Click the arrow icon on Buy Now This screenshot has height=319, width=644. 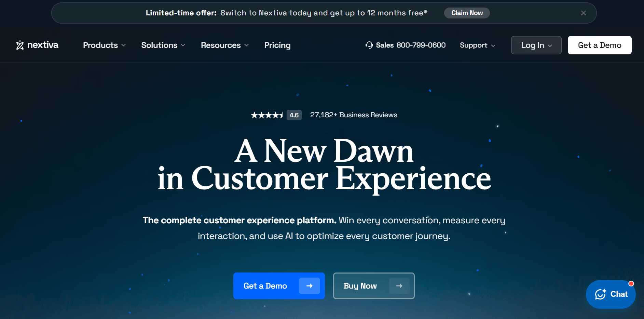point(399,286)
